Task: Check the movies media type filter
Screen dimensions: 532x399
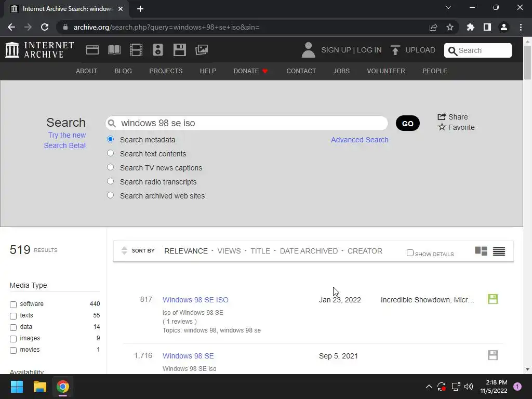Action: pyautogui.click(x=13, y=350)
